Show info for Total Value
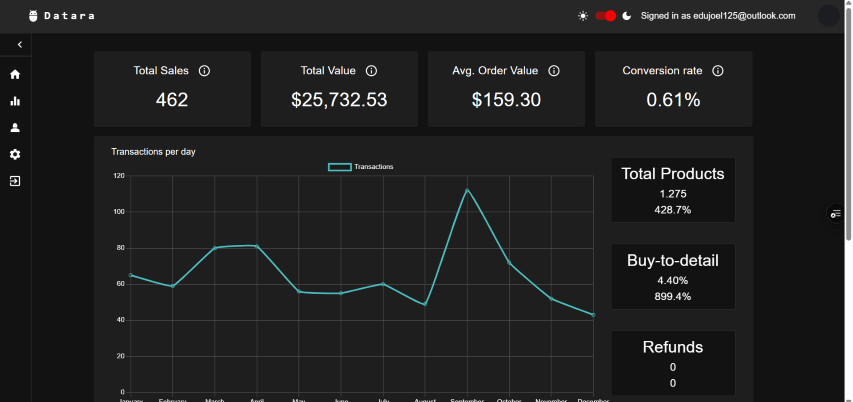Screen dimensions: 853x402 [x=372, y=71]
